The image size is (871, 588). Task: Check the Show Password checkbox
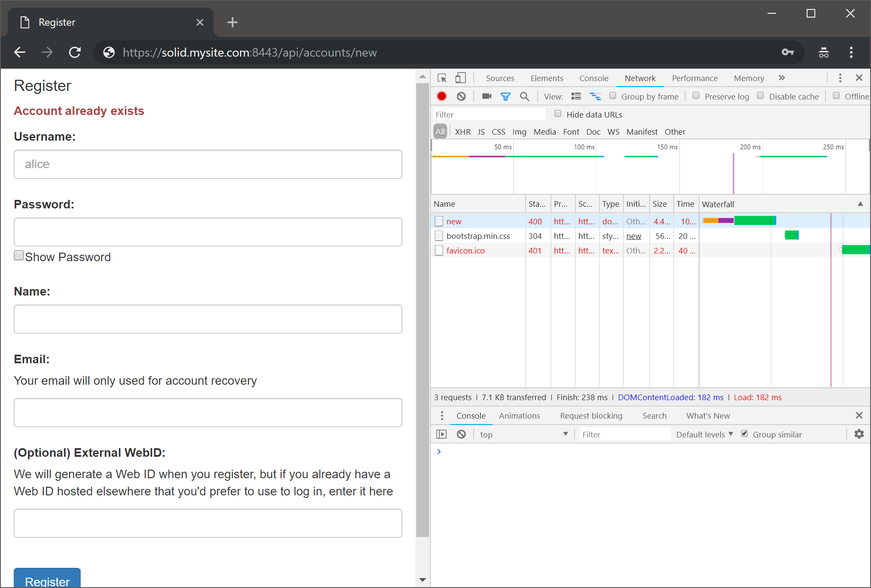click(19, 256)
